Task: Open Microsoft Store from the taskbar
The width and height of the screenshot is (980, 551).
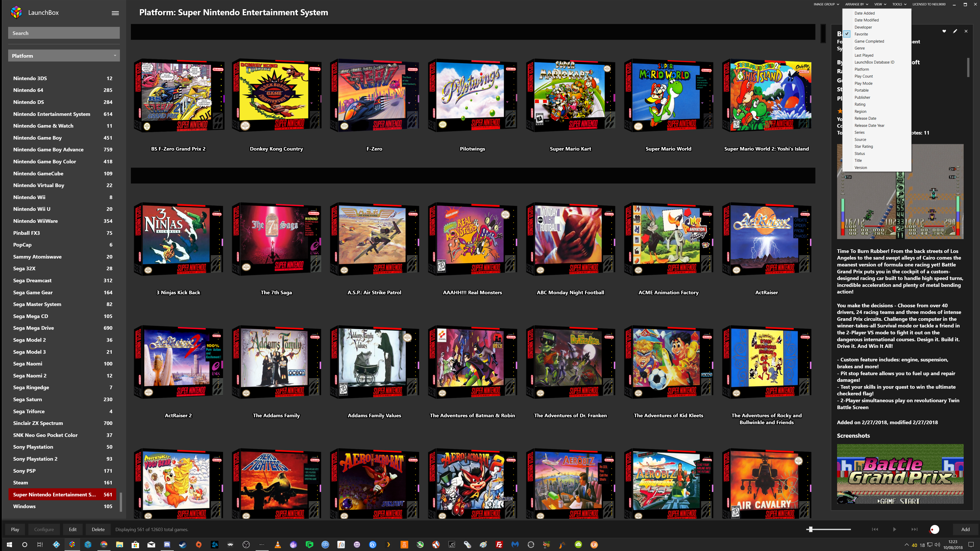Action: pyautogui.click(x=135, y=545)
